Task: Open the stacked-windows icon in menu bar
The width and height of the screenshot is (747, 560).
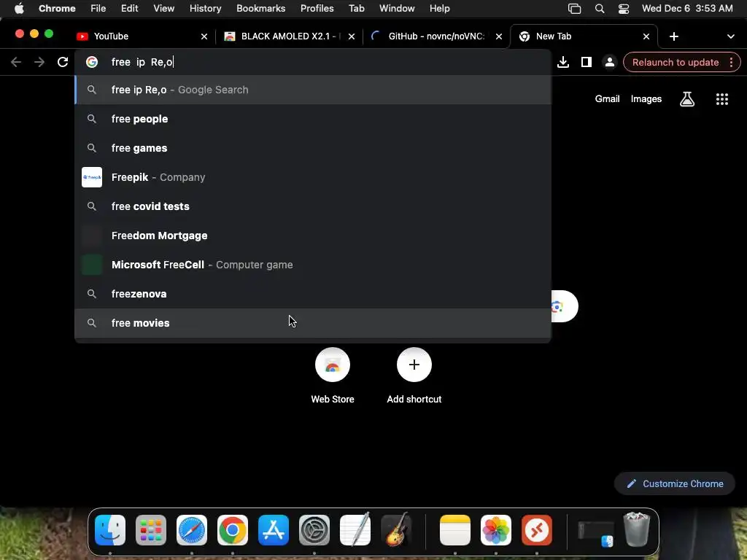Action: [x=575, y=9]
